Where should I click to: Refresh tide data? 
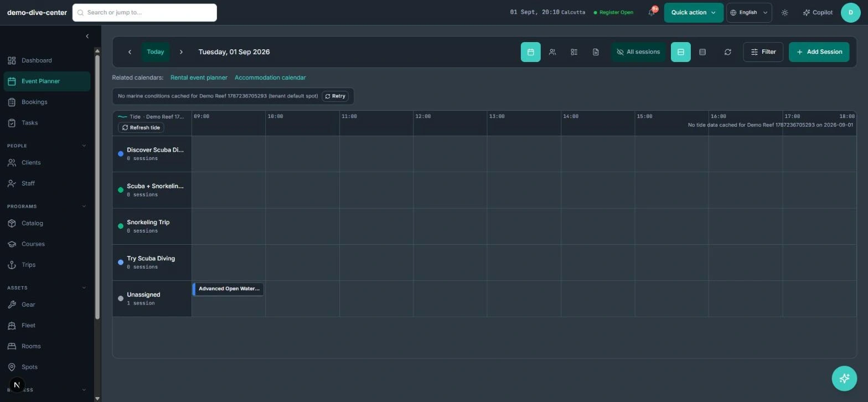[x=141, y=128]
